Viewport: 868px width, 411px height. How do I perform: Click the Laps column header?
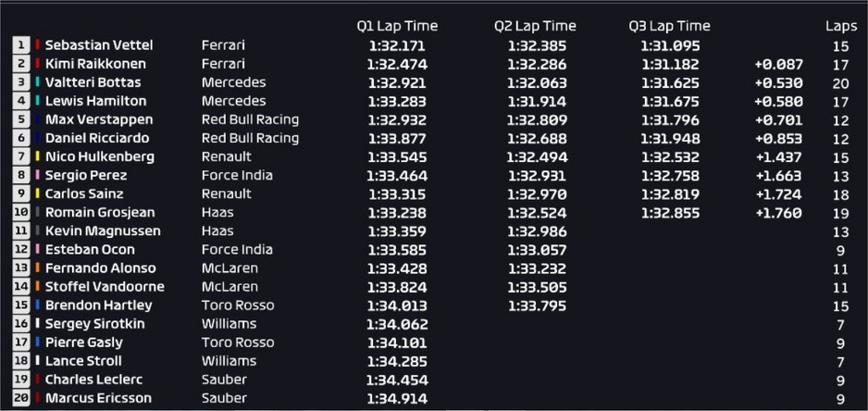pyautogui.click(x=840, y=26)
